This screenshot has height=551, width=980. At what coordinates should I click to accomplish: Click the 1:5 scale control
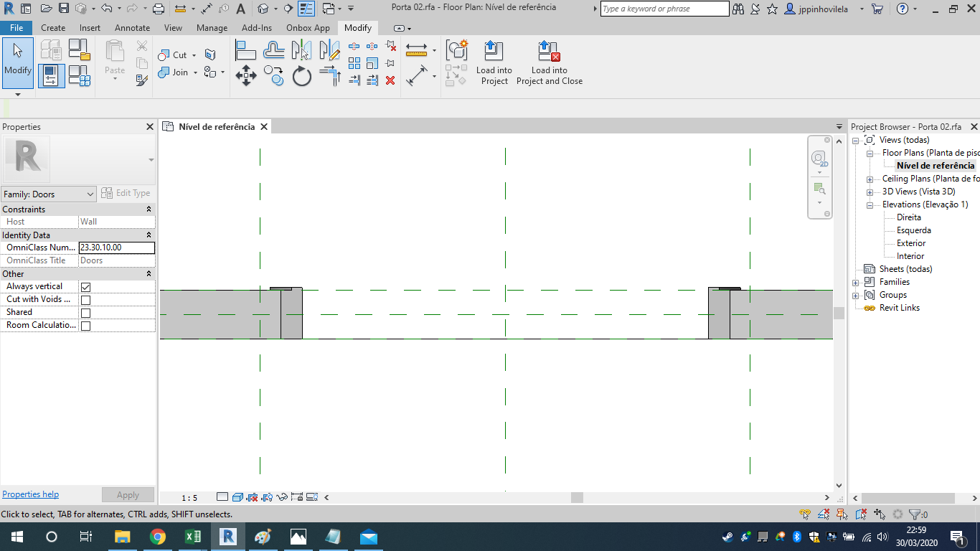click(x=189, y=496)
